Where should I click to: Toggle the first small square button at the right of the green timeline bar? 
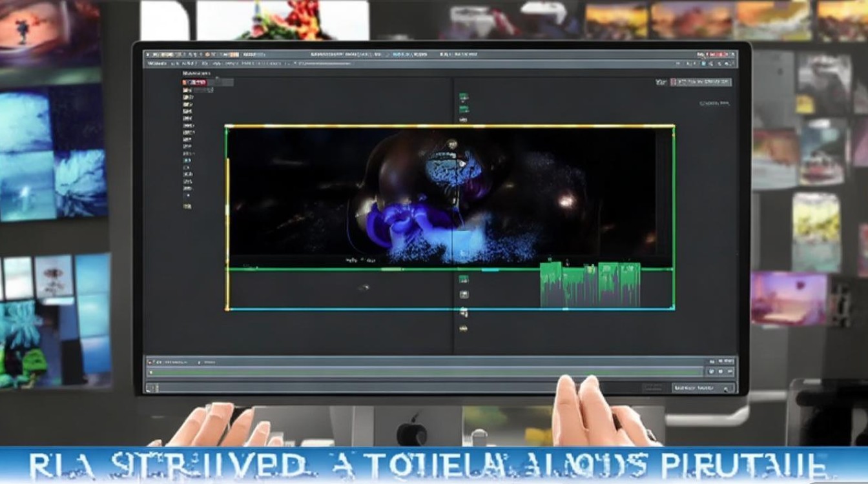click(x=711, y=372)
